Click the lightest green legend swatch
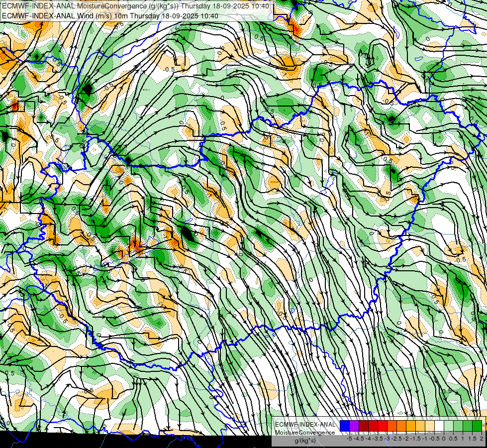Screen dimensions: 487x448 [449, 426]
